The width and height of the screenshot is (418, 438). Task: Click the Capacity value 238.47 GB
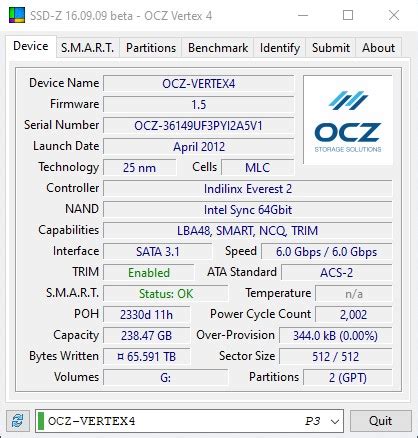[147, 336]
